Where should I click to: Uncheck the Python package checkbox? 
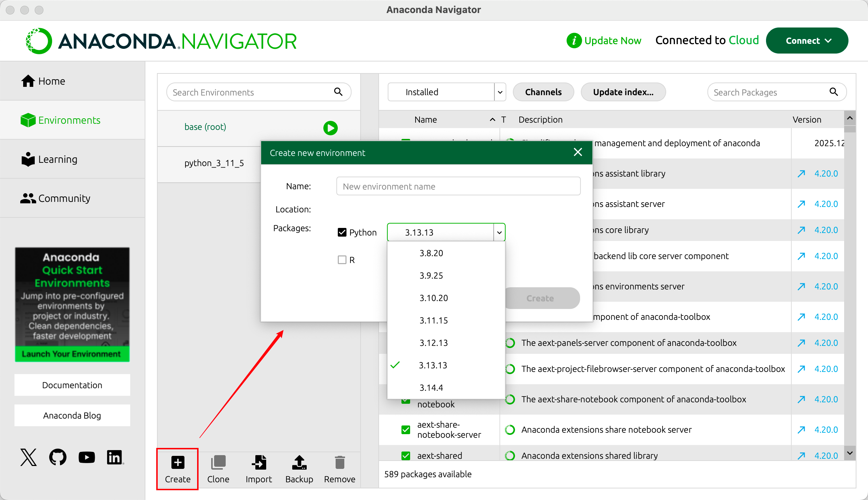[342, 232]
